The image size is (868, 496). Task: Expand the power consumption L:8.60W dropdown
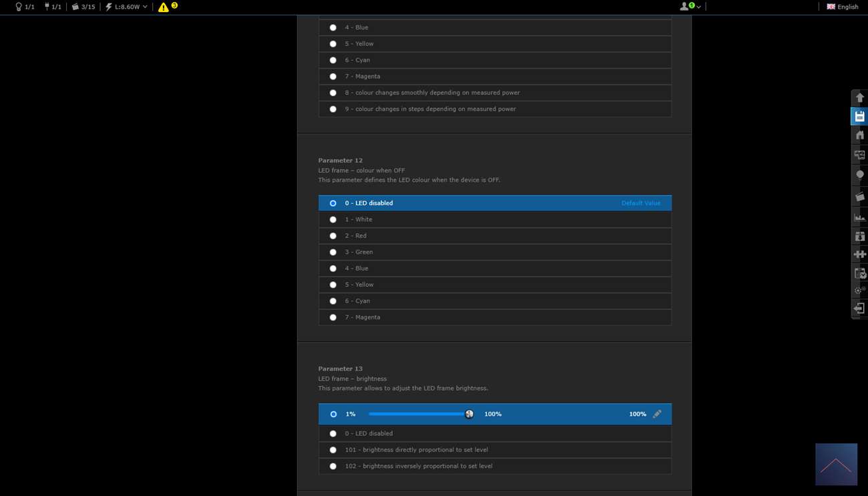click(x=126, y=7)
